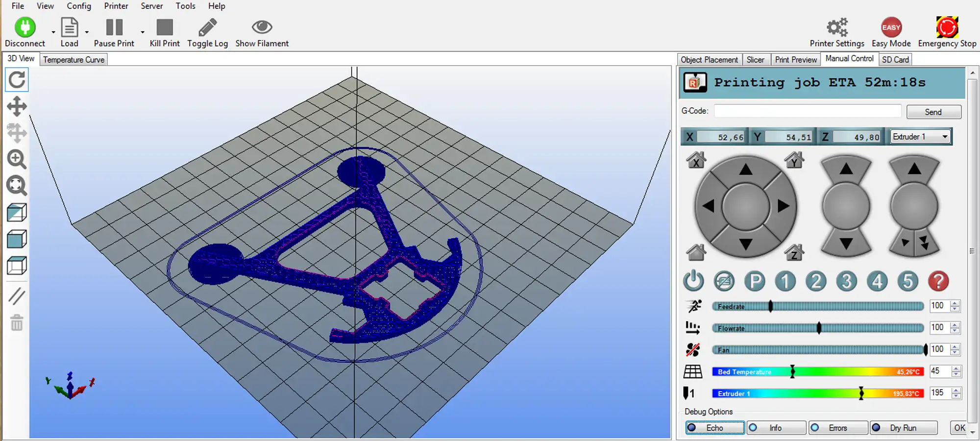Viewport: 980px width, 441px height.
Task: Adjust Bed Temperature stepper
Action: 956,371
